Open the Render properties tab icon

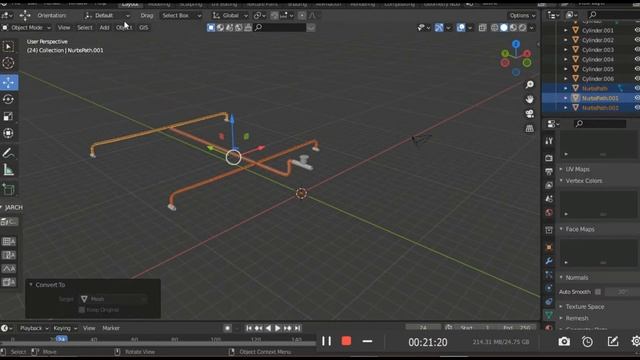pos(549,158)
